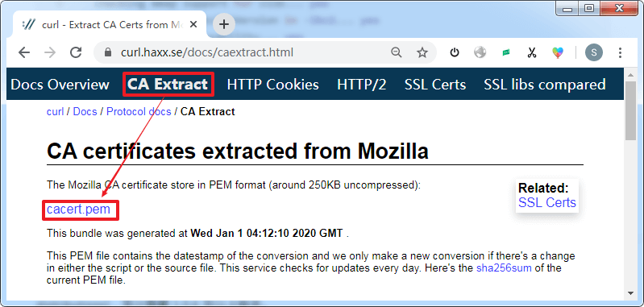Open the colorful heart extension icon
Image resolution: width=644 pixels, height=307 pixels.
tap(558, 52)
